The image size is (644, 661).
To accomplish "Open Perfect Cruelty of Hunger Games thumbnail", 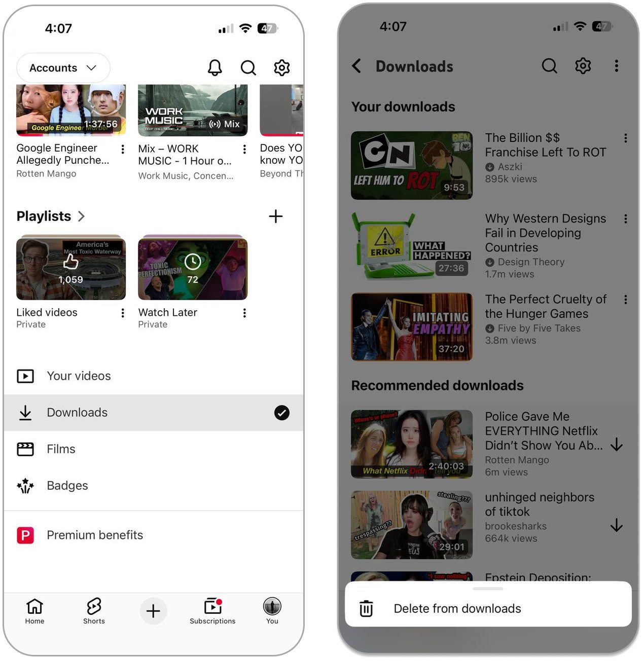I will click(x=412, y=327).
